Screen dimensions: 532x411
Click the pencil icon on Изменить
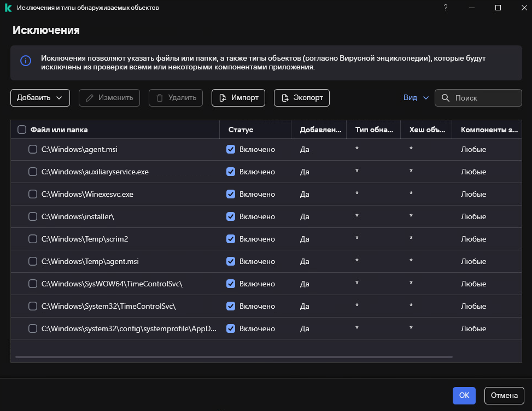coord(90,98)
